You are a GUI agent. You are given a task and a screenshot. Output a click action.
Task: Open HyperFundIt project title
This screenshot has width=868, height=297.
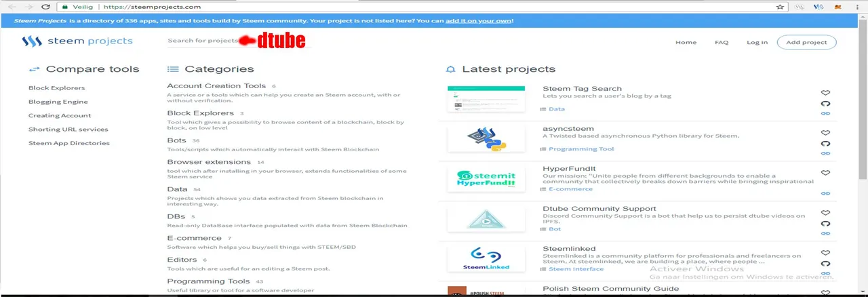568,168
